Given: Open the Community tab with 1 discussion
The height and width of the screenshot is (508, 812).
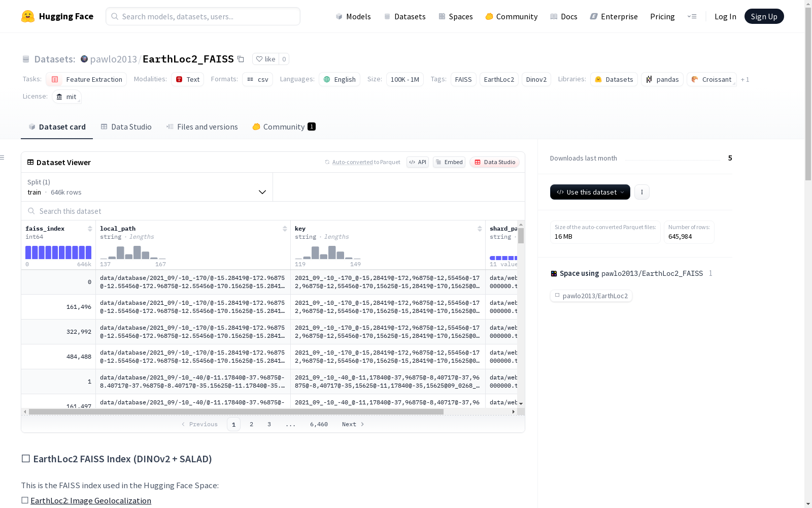Looking at the screenshot, I should (x=284, y=127).
